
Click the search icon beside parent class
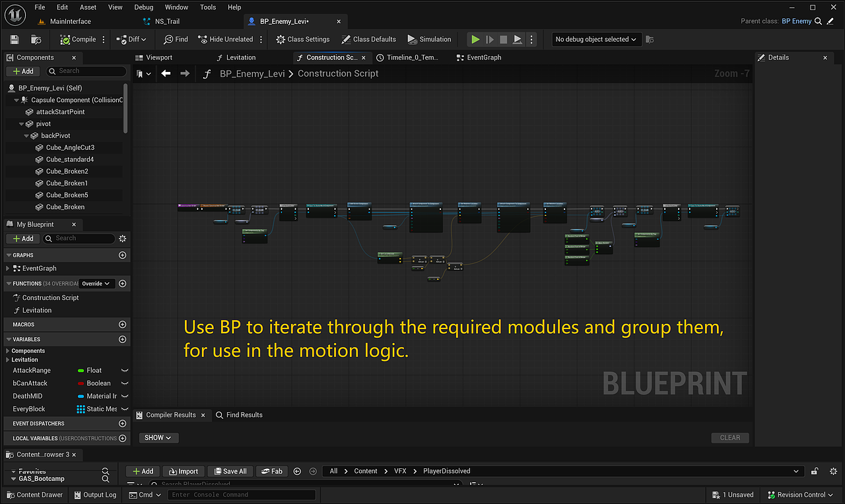point(819,21)
